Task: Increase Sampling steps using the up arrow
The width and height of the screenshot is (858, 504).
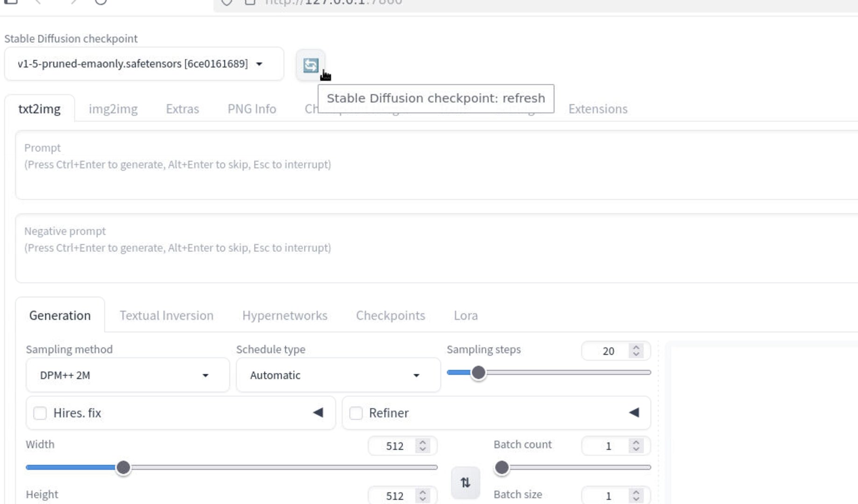Action: 636,347
